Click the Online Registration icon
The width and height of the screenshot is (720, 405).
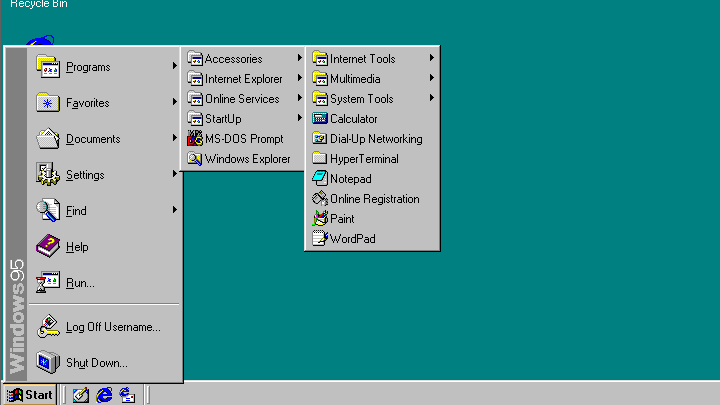(320, 199)
